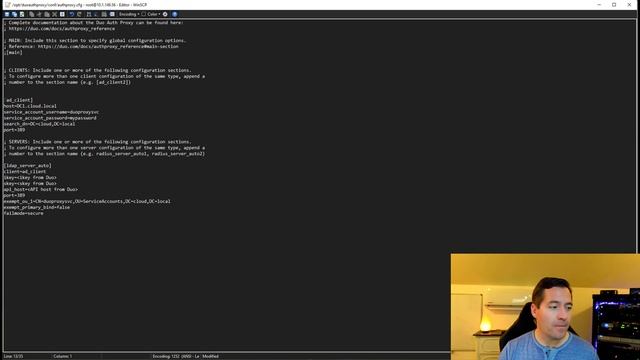
Task: Click the service_account_username=duoproxysvc line
Action: (x=51, y=112)
